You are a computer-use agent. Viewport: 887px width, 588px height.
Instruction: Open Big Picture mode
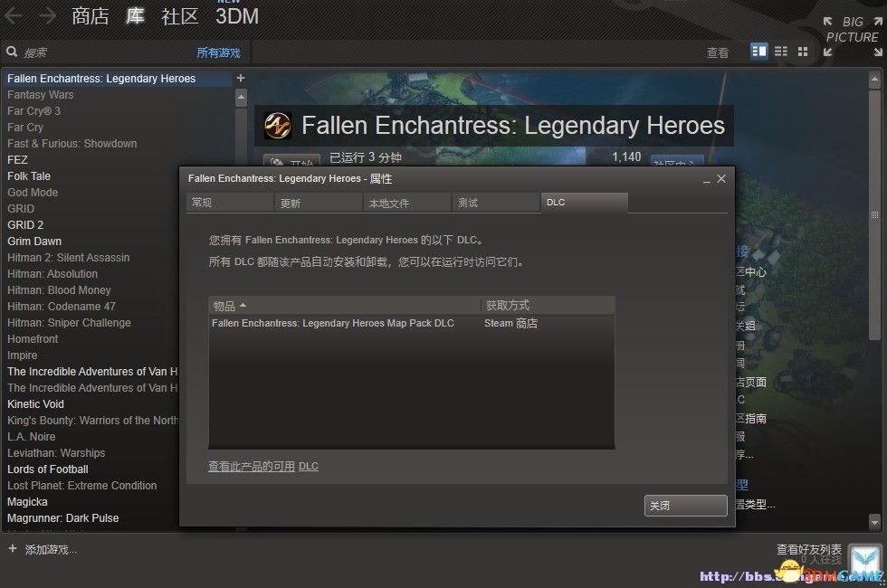click(852, 37)
